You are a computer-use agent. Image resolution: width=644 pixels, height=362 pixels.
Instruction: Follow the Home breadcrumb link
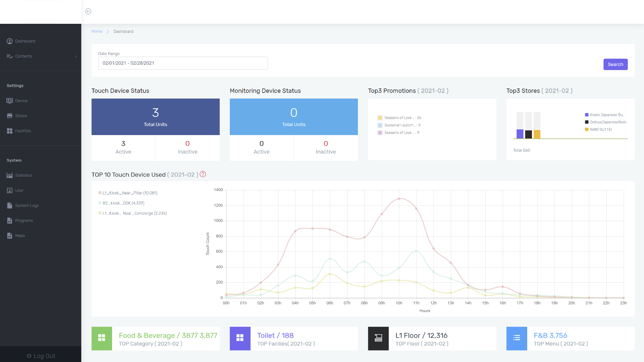click(97, 32)
